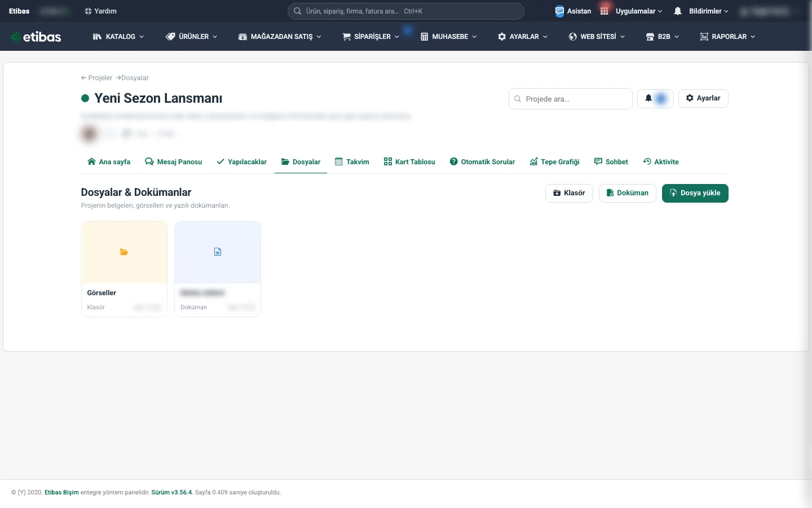Expand the MUHASEBE menu
812x508 pixels.
[x=449, y=37]
